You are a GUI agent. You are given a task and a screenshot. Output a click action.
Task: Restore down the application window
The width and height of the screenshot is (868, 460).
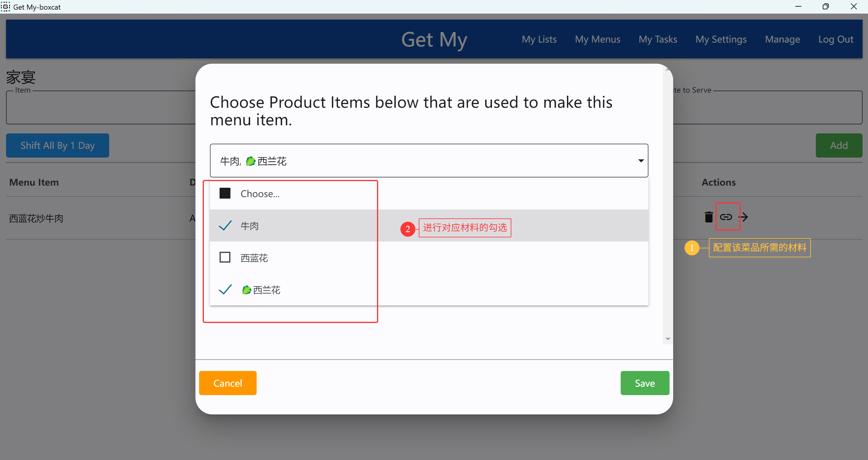click(825, 6)
